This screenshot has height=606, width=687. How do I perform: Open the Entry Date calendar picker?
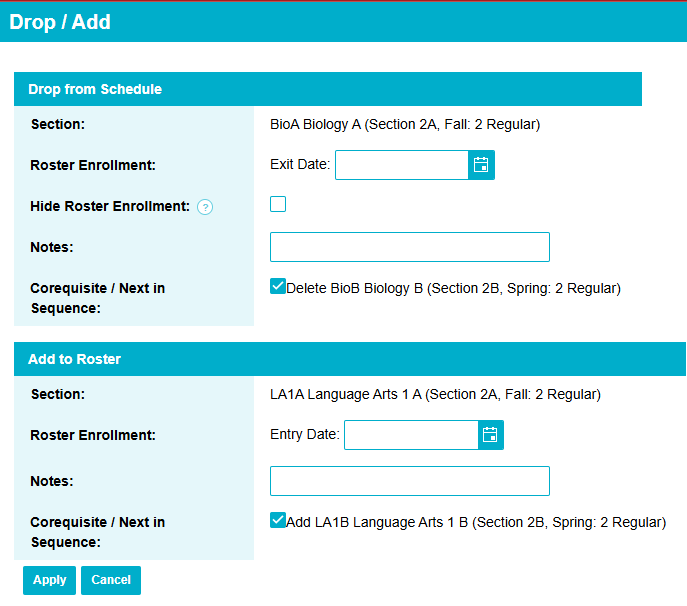click(490, 435)
